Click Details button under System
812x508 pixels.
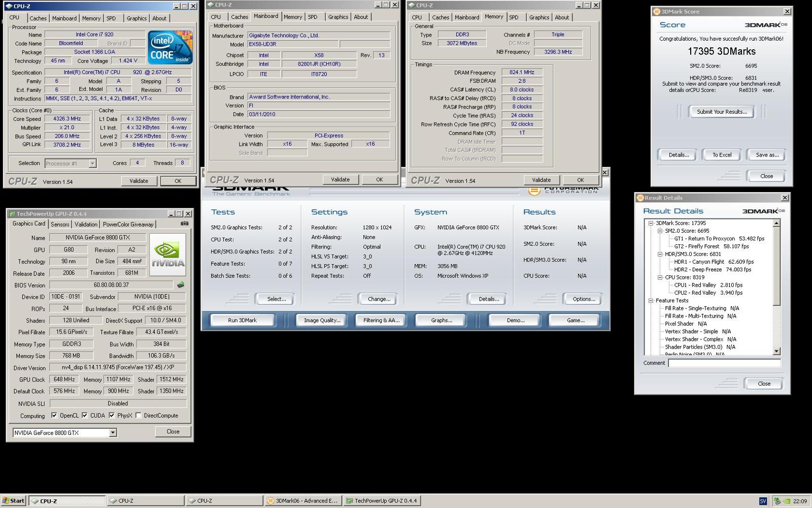pos(489,299)
